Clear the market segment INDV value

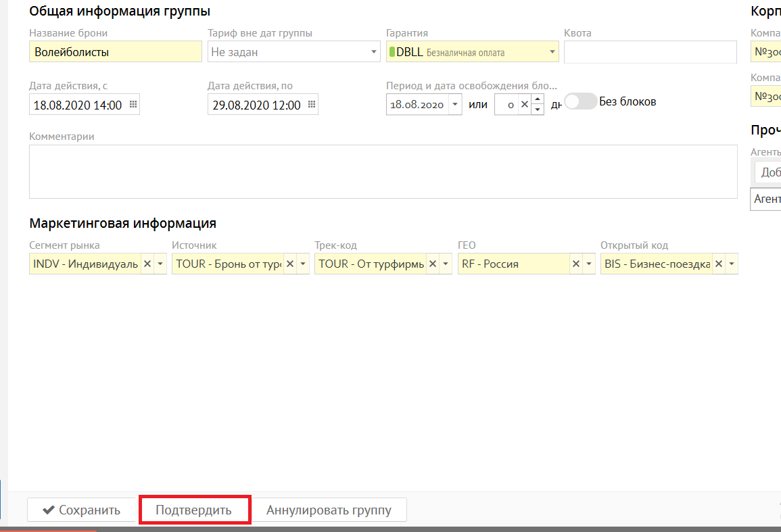(x=147, y=264)
